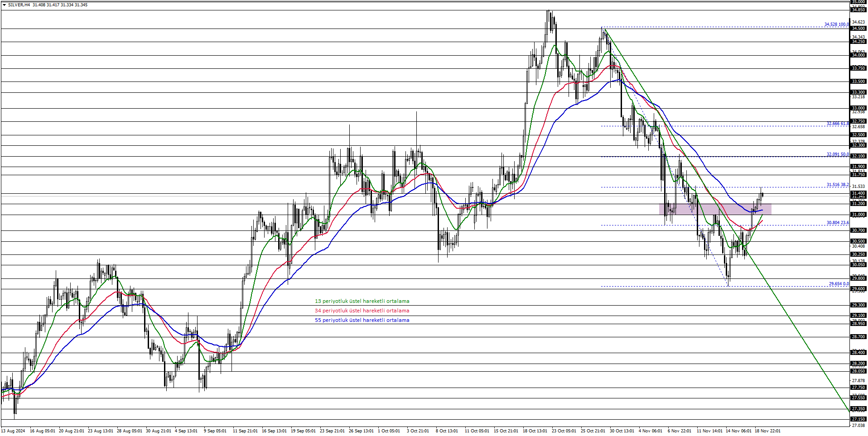Viewport: 868px width, 436px height.
Task: Click the 27.150 horizontal line price tag
Action: (x=858, y=419)
